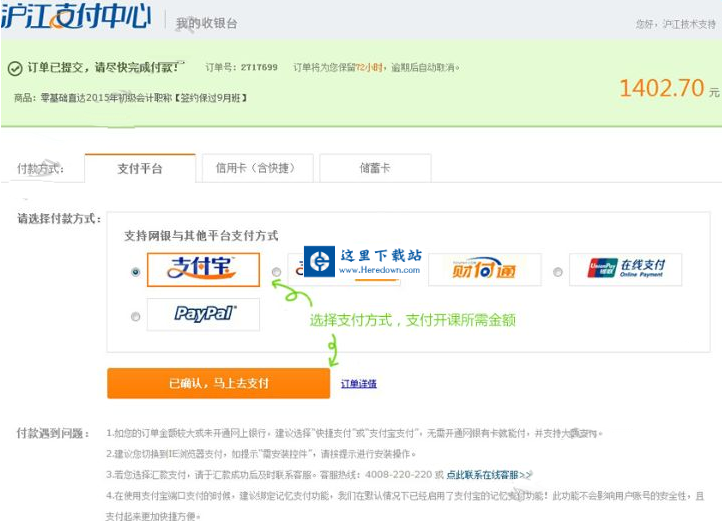Click the green checkmark order-submitted icon
The image size is (727, 523).
coord(15,69)
